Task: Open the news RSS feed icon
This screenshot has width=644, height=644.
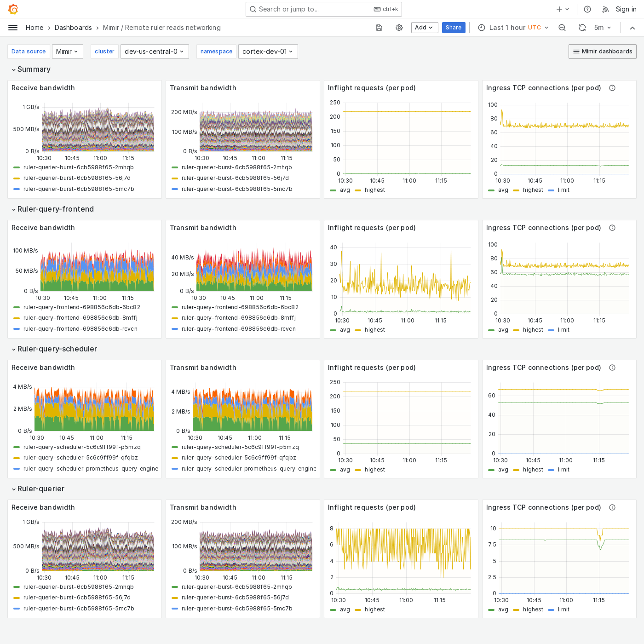Action: (605, 9)
